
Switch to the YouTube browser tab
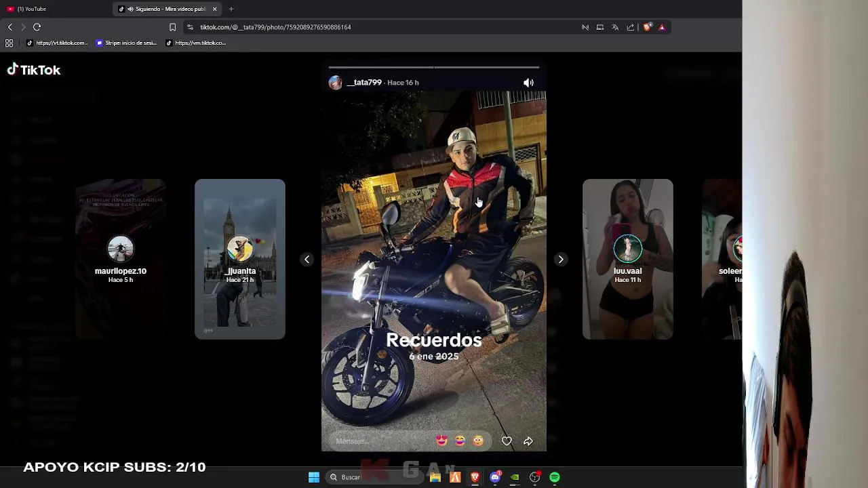click(x=31, y=9)
